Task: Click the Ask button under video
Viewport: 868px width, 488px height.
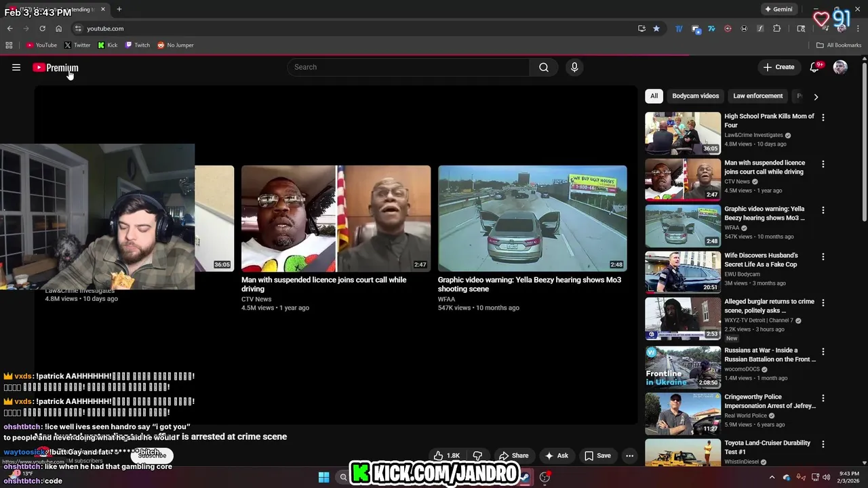Action: [x=556, y=455]
